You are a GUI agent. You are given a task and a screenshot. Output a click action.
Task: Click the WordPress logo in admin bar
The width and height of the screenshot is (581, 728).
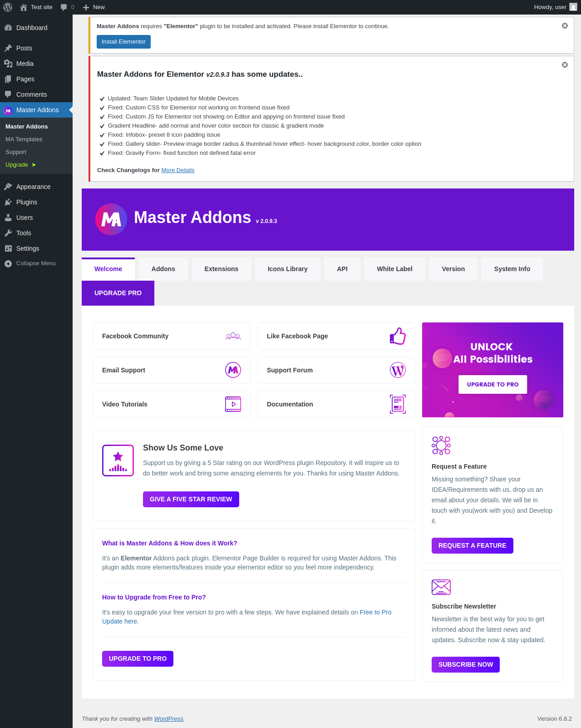(8, 7)
